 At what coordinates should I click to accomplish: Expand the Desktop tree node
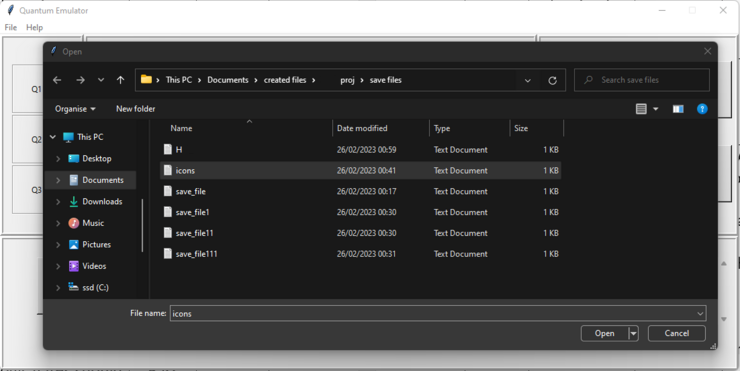pyautogui.click(x=58, y=159)
